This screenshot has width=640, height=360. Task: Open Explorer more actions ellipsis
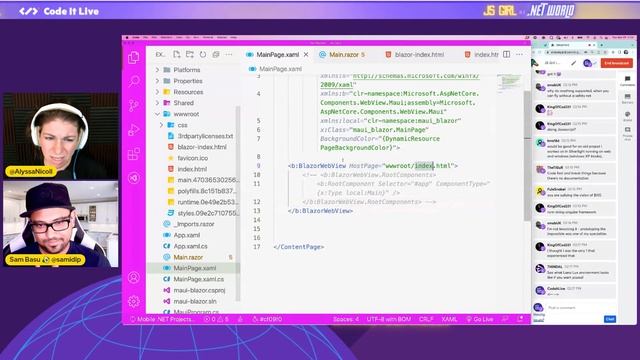(x=229, y=54)
